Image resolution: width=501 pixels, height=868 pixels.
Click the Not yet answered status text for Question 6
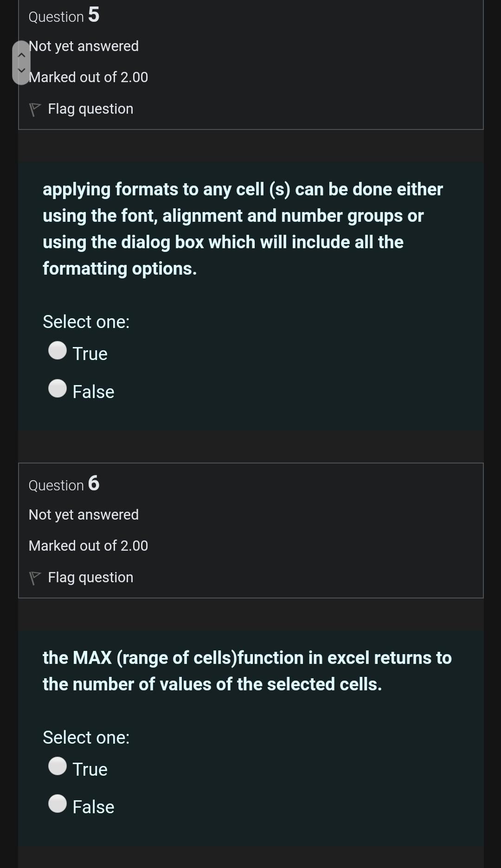tap(83, 514)
